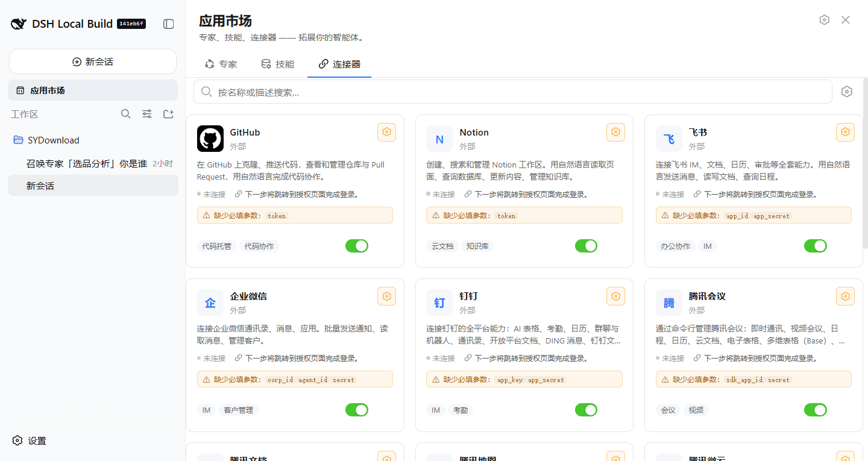Configure the 企业微信 connector via gear icon
868x461 pixels.
click(x=387, y=296)
